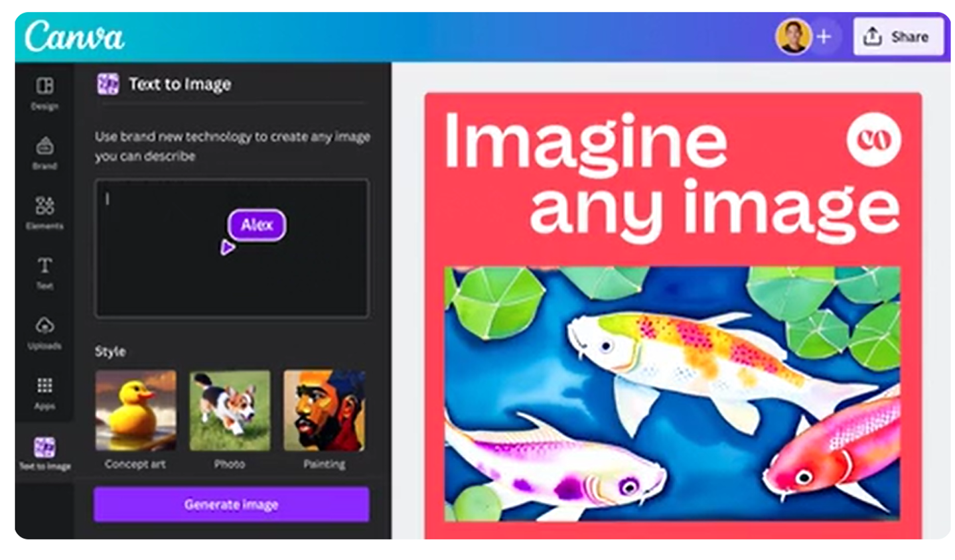Open the Uploads sidebar icon
955x560 pixels.
[44, 325]
